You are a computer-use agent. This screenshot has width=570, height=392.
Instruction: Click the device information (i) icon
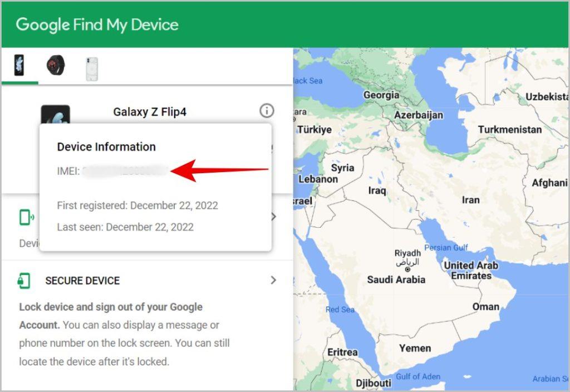pyautogui.click(x=267, y=111)
